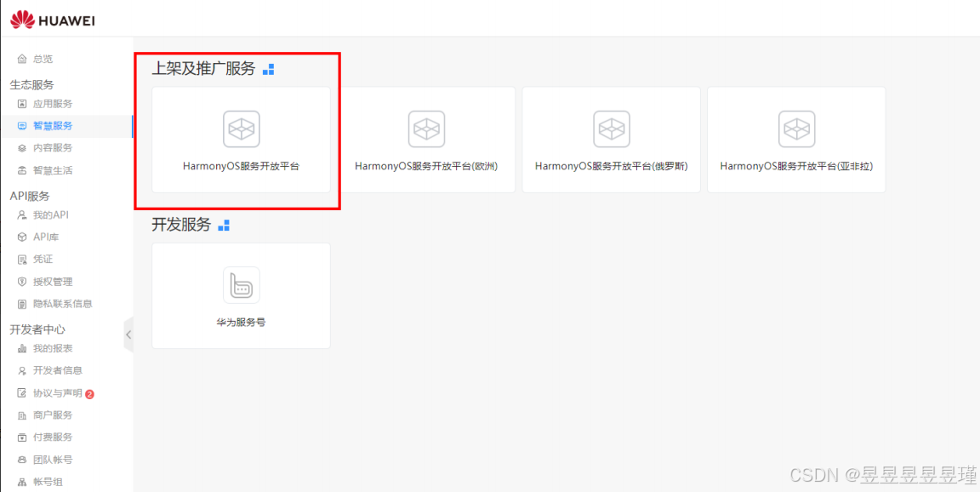Screen dimensions: 980x492
Task: Click the Huawei logo in header
Action: pos(53,20)
